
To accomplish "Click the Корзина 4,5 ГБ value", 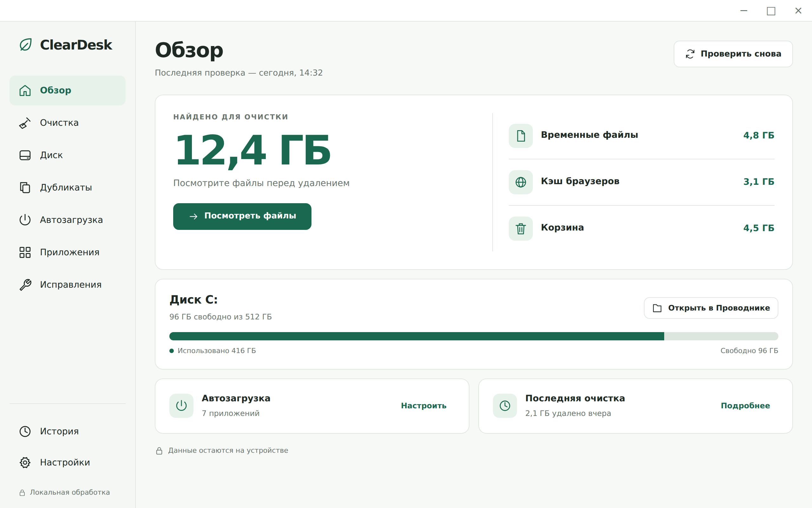I will [759, 228].
